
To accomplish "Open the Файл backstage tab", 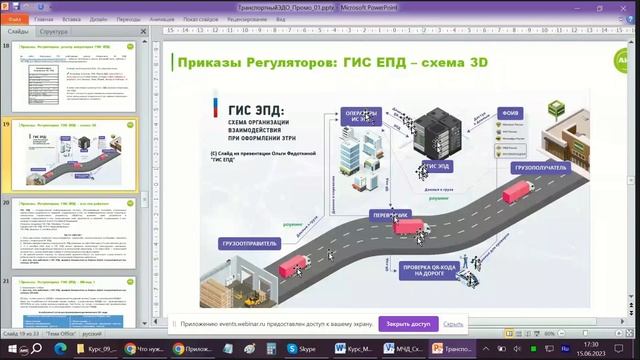I will pos(15,19).
